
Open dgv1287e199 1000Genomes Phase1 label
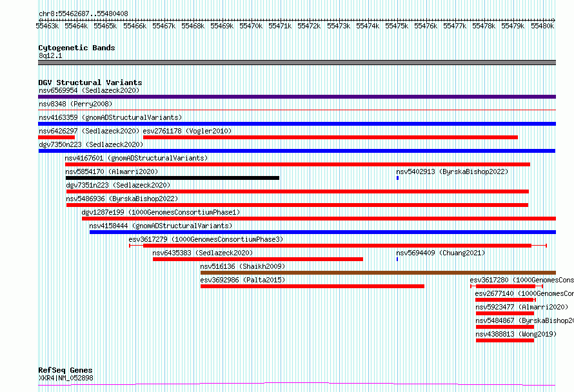[161, 212]
